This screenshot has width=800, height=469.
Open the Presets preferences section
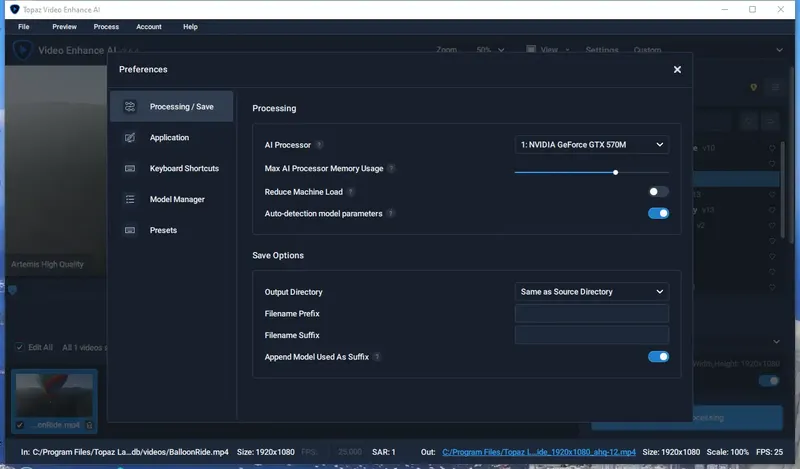coord(171,230)
